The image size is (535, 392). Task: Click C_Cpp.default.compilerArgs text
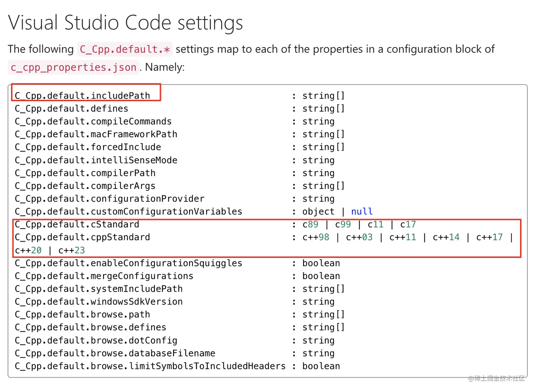click(85, 186)
